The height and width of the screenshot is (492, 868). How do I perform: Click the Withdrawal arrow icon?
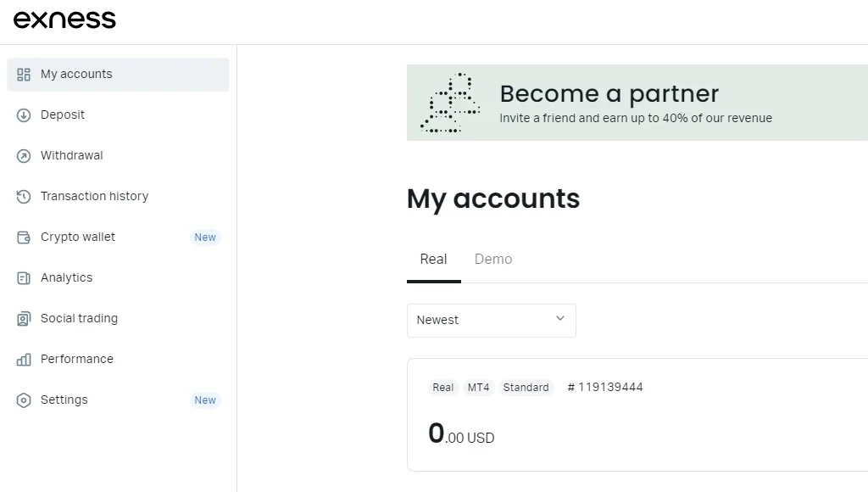click(x=24, y=156)
